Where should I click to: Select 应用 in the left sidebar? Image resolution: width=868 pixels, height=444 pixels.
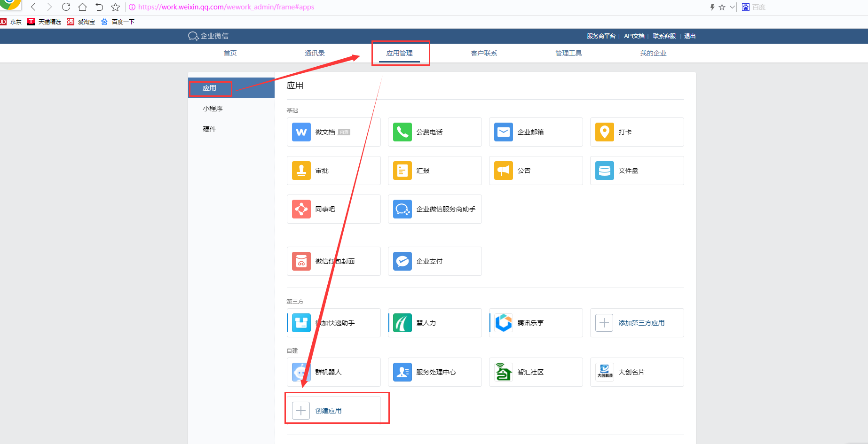tap(231, 88)
